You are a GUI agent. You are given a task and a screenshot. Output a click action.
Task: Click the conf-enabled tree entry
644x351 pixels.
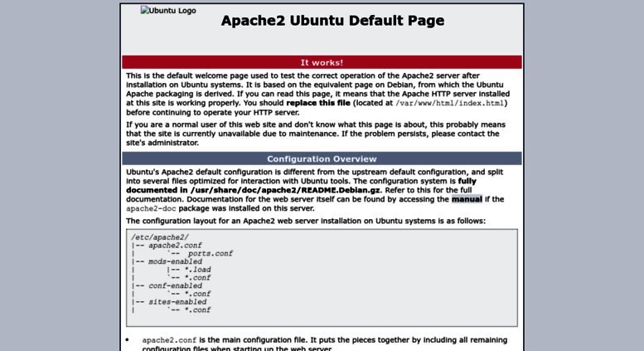pos(176,285)
